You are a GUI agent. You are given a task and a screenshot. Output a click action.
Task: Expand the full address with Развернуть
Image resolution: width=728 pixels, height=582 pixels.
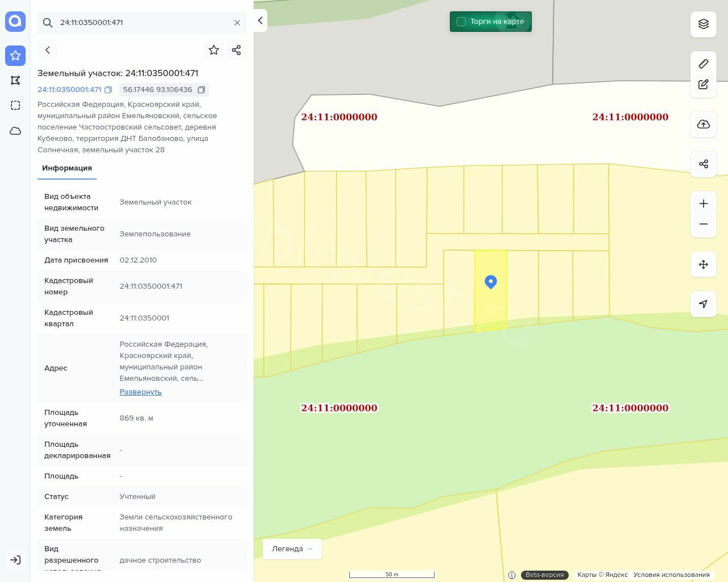(140, 392)
